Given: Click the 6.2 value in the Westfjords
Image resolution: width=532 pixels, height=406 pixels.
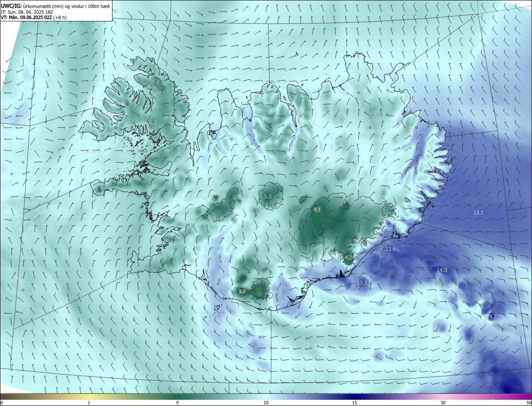Looking at the screenshot, I should tap(153, 122).
